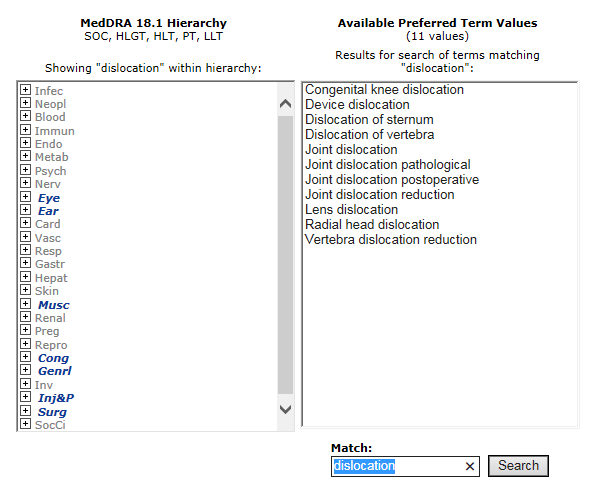Select Device dislocation from results

pyautogui.click(x=357, y=105)
